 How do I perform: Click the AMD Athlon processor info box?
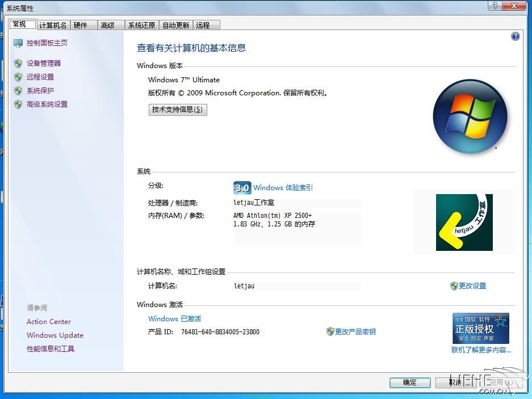point(297,228)
